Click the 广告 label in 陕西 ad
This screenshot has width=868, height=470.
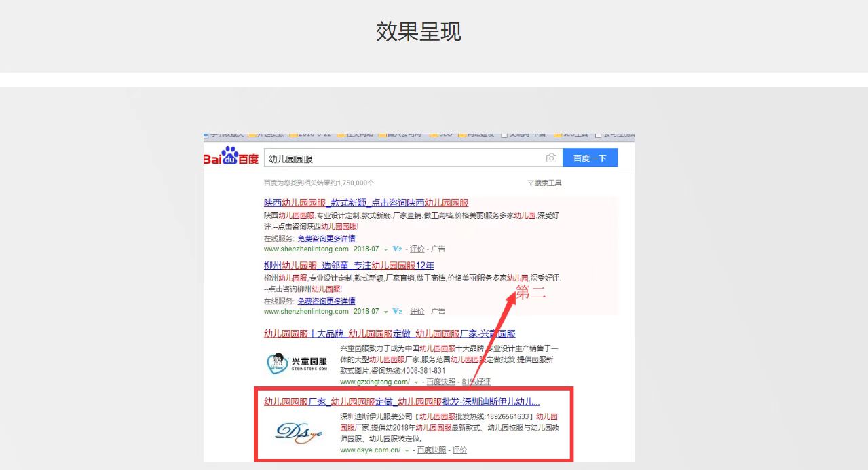pos(438,249)
